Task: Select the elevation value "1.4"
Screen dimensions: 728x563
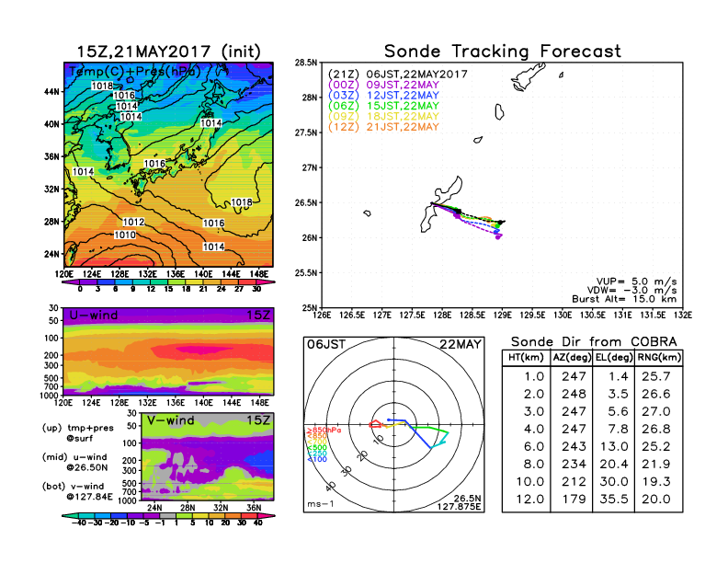Action: point(619,376)
